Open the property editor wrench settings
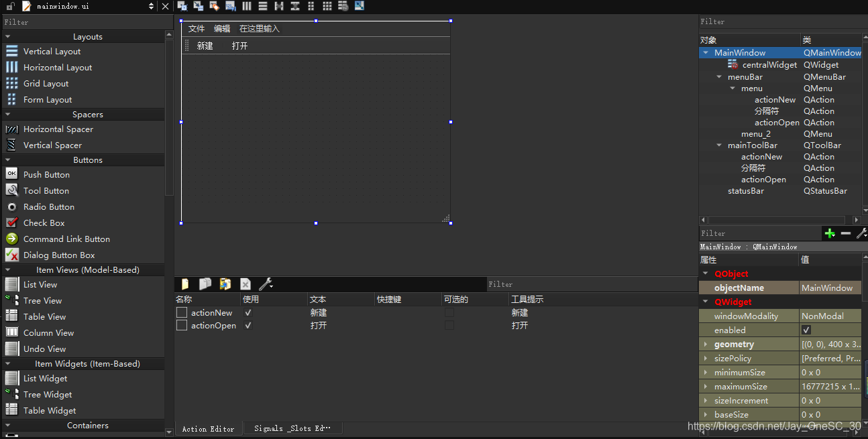The width and height of the screenshot is (868, 439). tap(862, 233)
